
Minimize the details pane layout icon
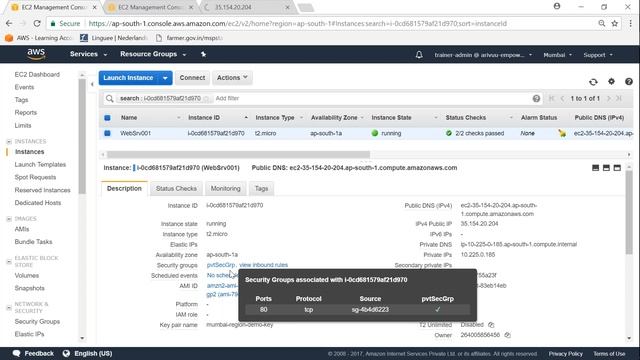[x=596, y=168]
